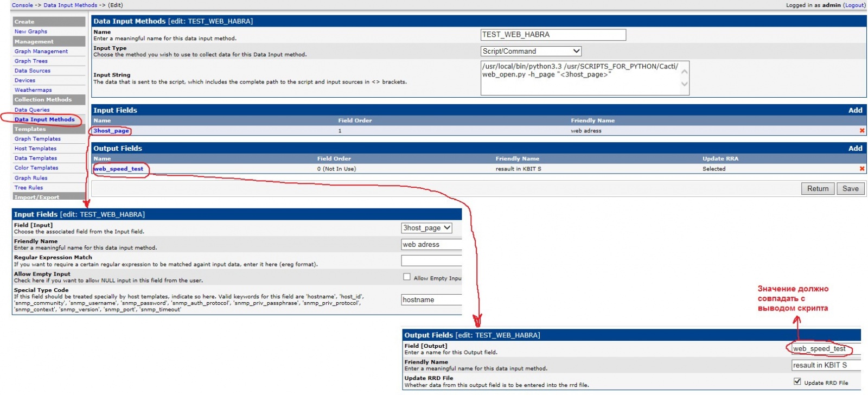Open Data Queries menu item
Screen dimensions: 868x395
coord(32,110)
